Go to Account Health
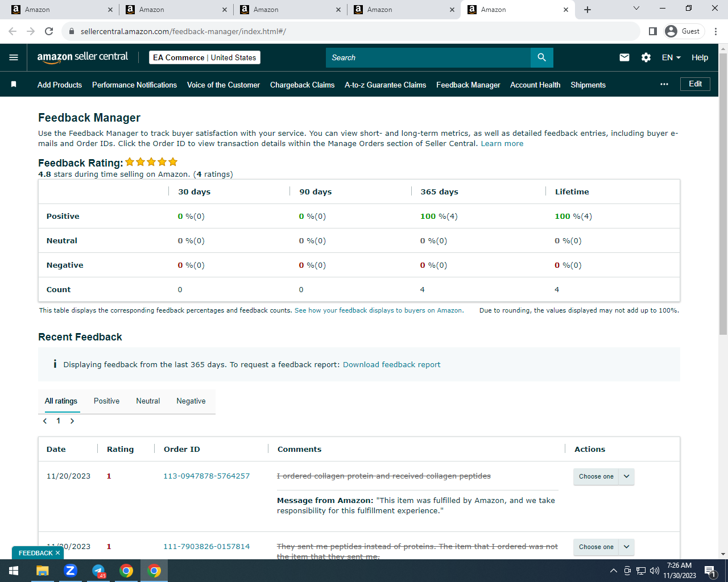The height and width of the screenshot is (582, 728). pyautogui.click(x=535, y=85)
